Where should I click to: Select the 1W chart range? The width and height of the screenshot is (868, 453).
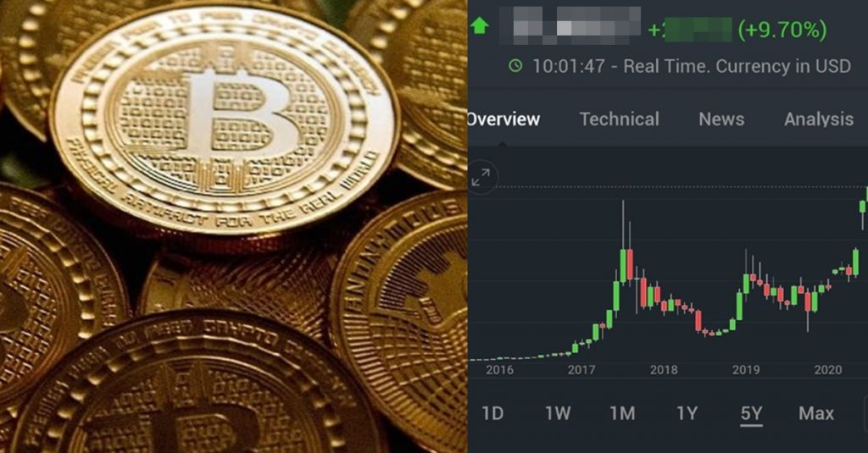coord(558,413)
